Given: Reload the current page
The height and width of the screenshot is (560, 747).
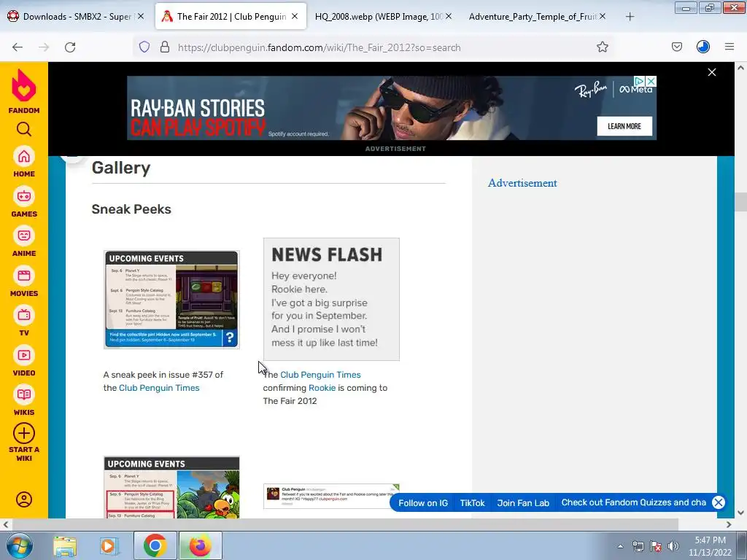Looking at the screenshot, I should click(70, 47).
